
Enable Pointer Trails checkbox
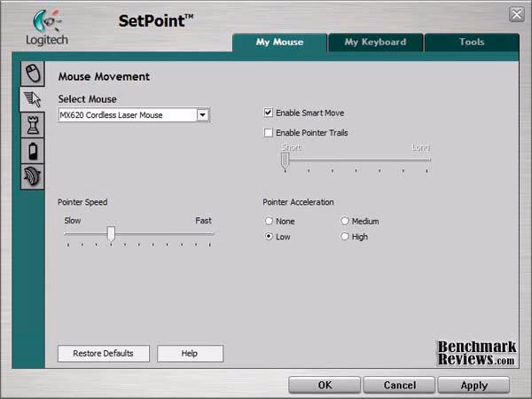[x=268, y=132]
